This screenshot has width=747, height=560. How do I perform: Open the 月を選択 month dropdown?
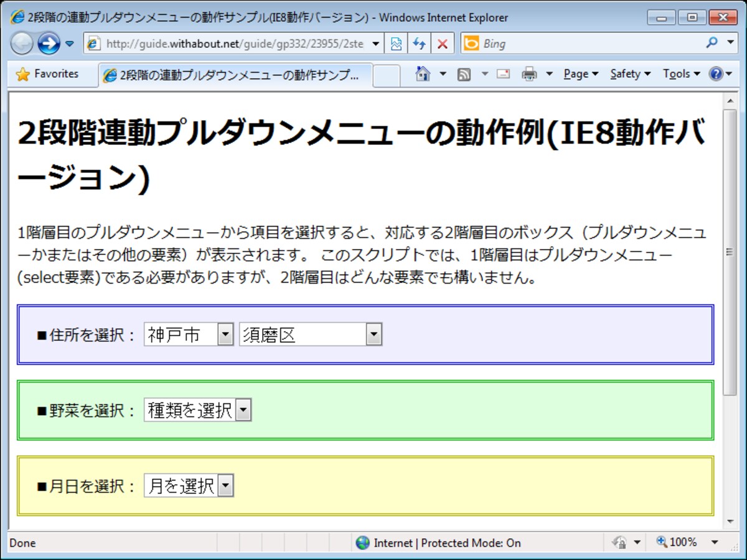tap(189, 485)
